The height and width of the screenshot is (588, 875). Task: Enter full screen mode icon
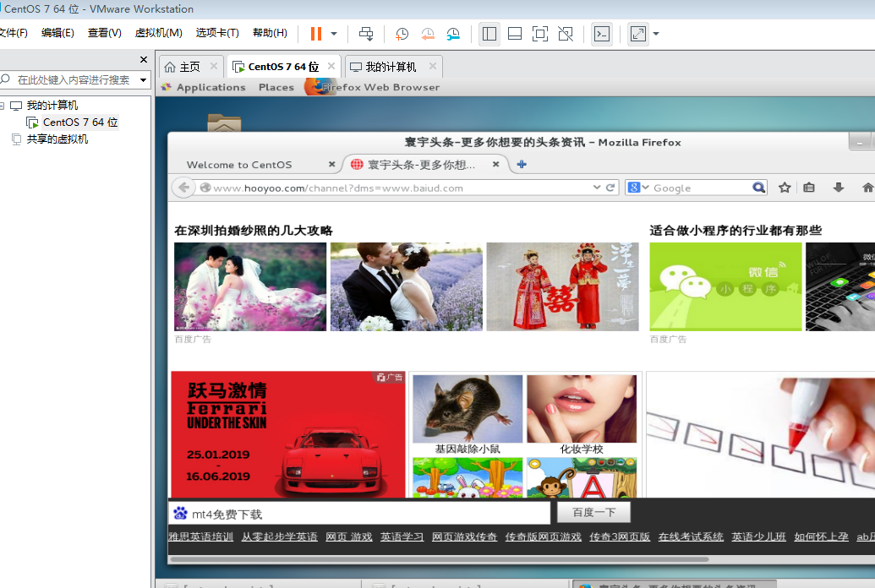click(x=539, y=34)
